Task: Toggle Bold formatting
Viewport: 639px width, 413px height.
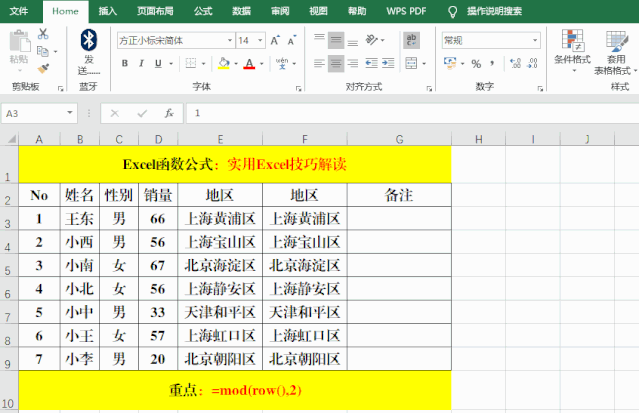Action: click(x=125, y=63)
